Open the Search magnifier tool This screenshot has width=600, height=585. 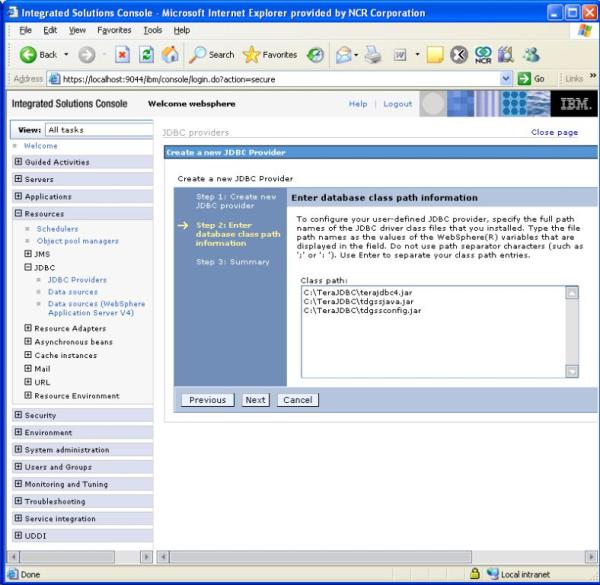[197, 55]
